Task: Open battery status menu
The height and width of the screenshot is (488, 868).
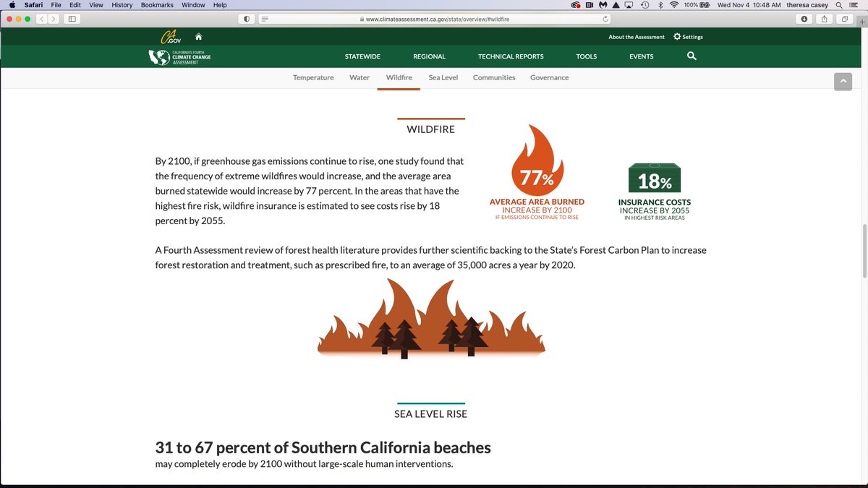Action: point(697,5)
